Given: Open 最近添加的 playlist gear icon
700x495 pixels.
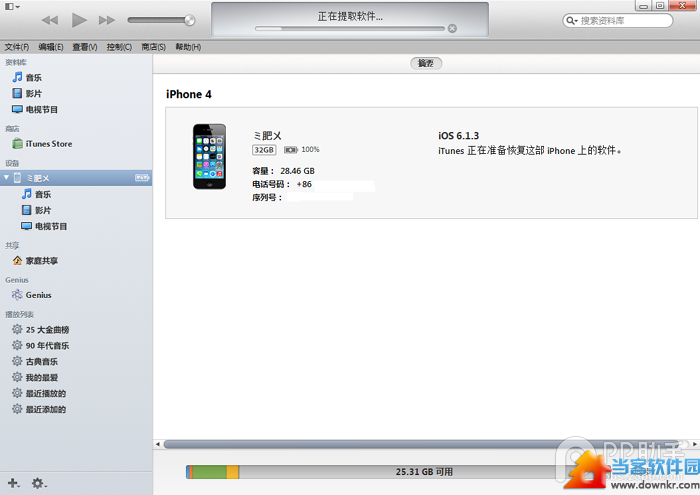Looking at the screenshot, I should click(x=17, y=409).
